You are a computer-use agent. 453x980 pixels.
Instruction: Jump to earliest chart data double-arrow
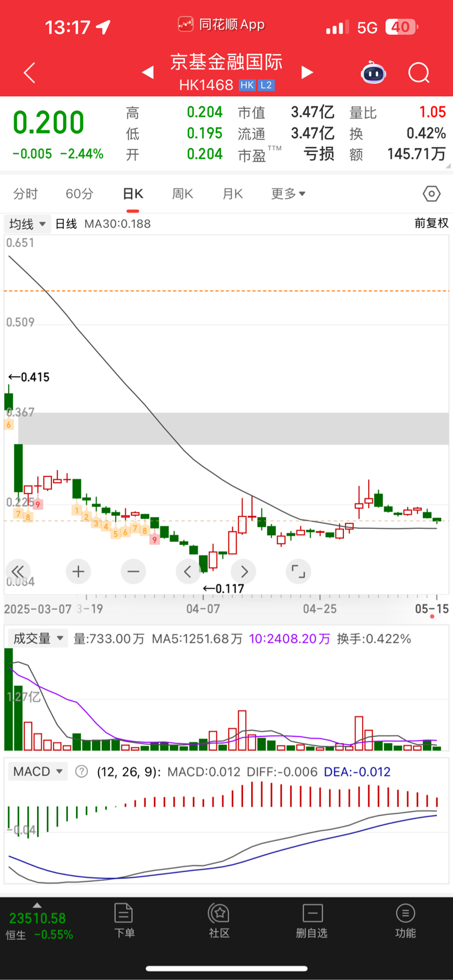[18, 571]
